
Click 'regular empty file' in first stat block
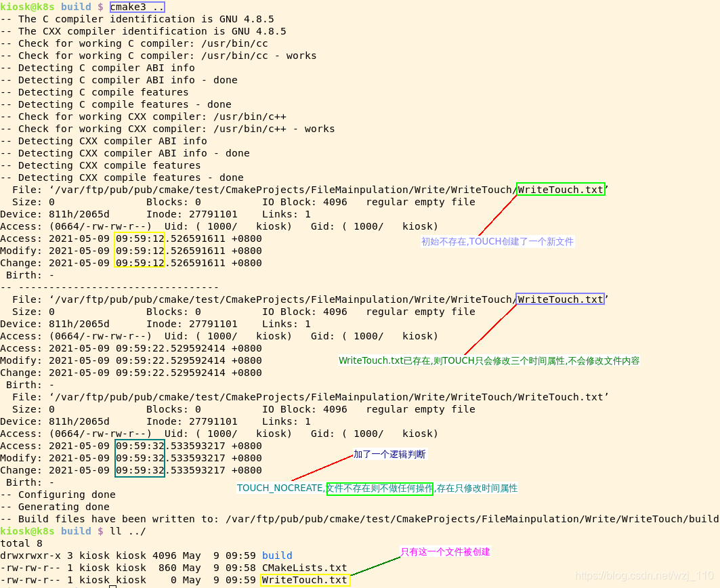point(421,202)
